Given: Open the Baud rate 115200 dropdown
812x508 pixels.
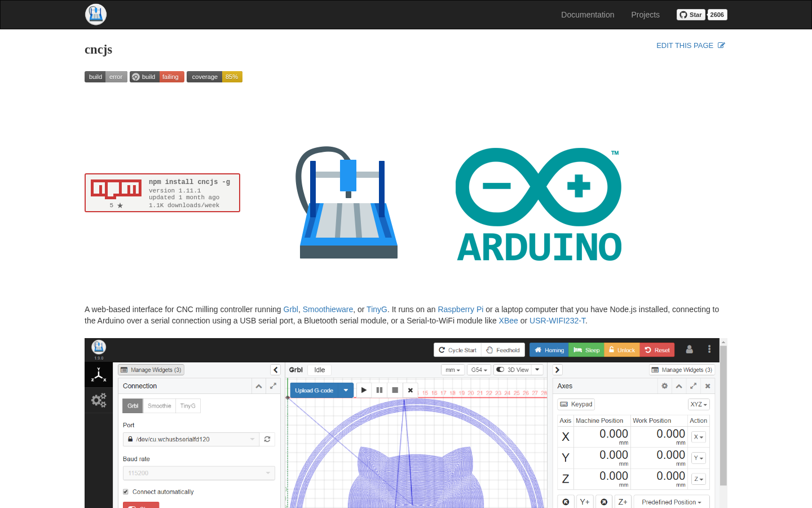Looking at the screenshot, I should pos(199,473).
